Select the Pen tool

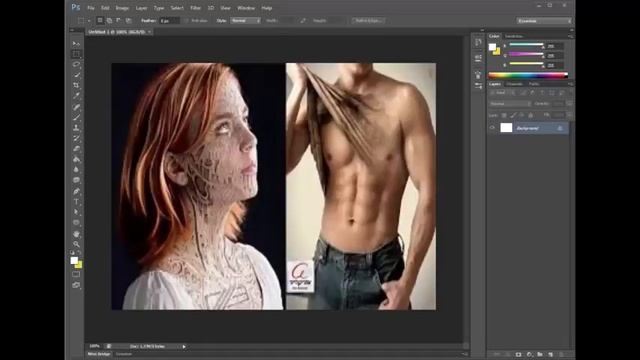pos(76,191)
